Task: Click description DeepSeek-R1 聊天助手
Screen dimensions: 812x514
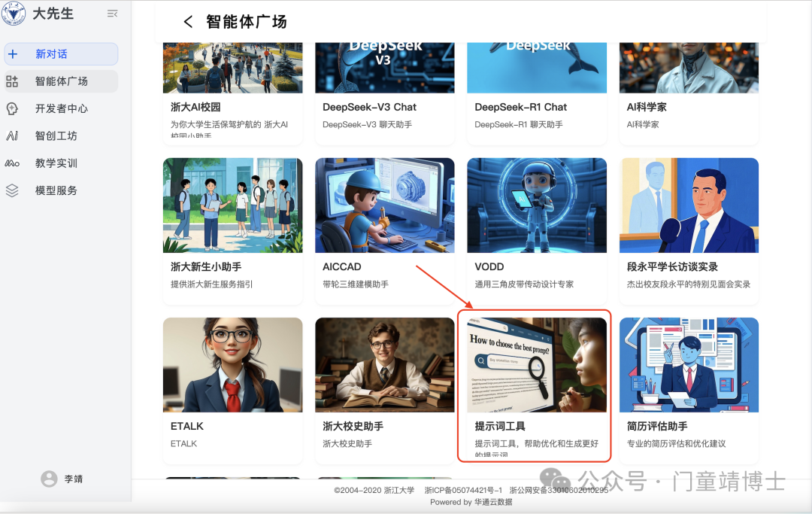Action: pos(519,124)
